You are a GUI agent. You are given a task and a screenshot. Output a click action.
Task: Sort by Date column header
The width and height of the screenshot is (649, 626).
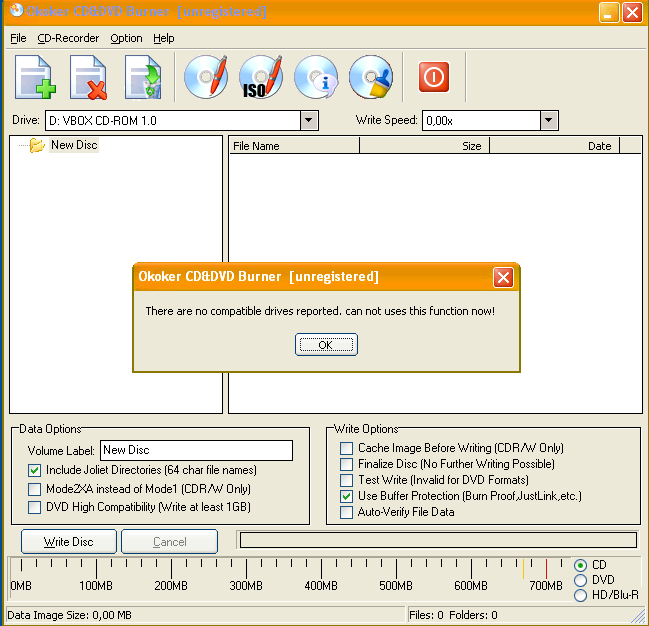tap(555, 146)
